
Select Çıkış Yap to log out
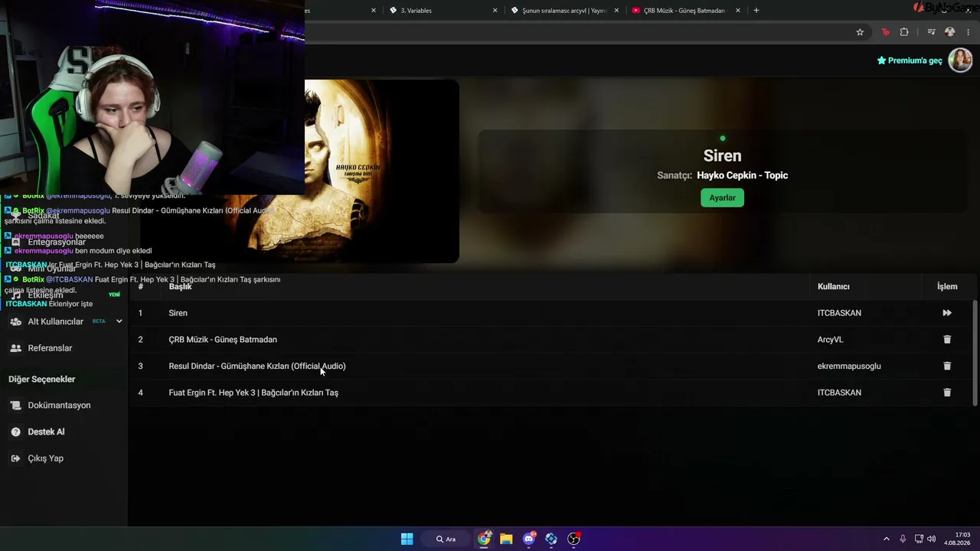[x=45, y=458]
